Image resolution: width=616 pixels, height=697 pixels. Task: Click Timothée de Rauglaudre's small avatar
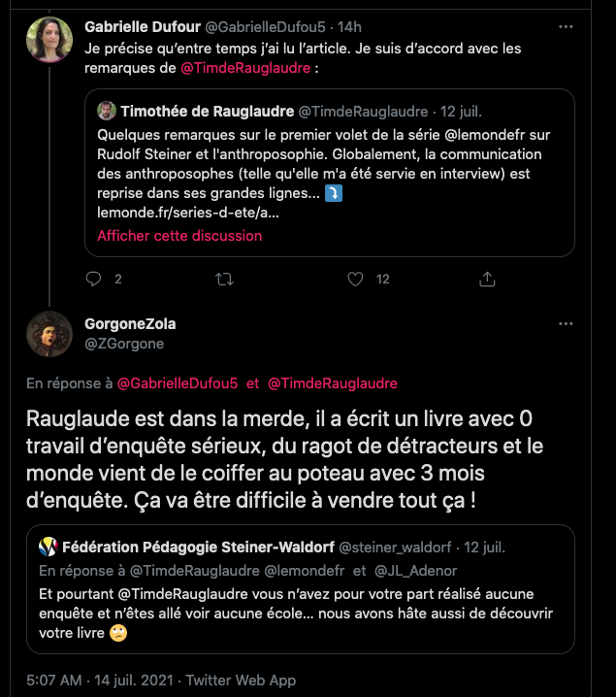[x=108, y=112]
